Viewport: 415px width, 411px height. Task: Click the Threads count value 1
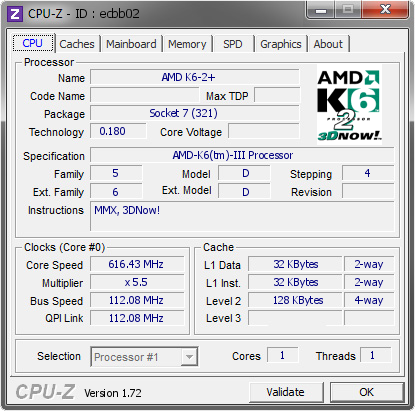click(x=373, y=355)
